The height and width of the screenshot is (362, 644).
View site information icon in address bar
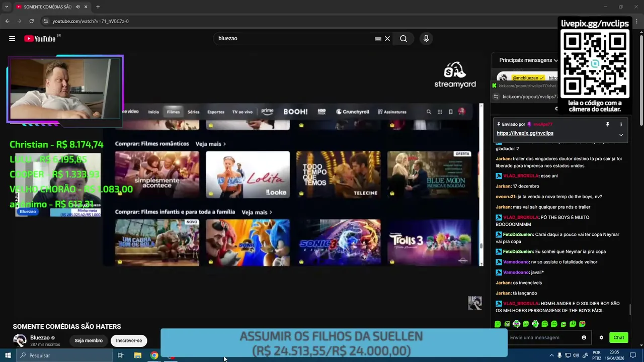point(46,21)
